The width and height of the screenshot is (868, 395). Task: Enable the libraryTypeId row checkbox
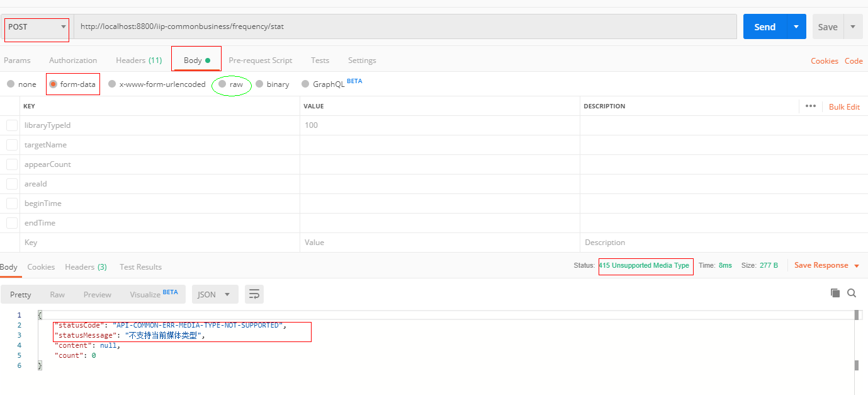12,125
